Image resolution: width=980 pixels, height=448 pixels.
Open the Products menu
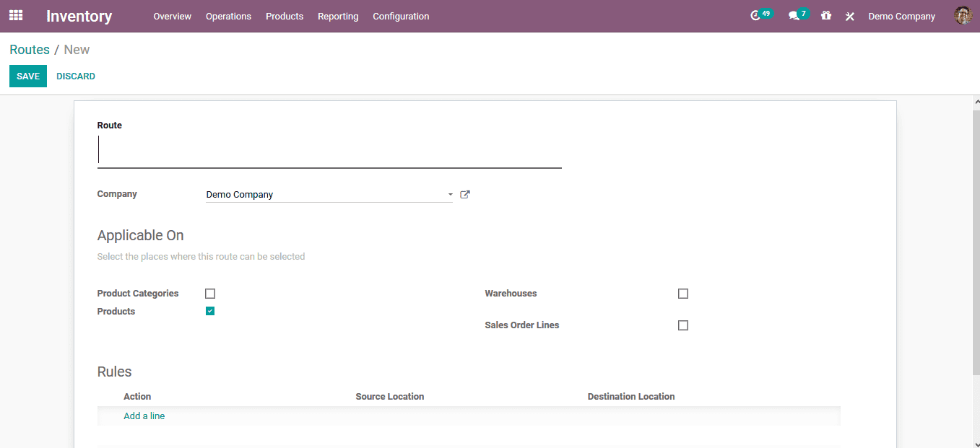285,16
